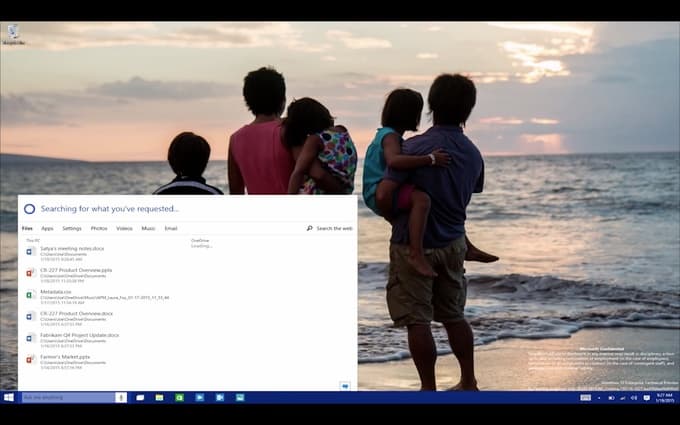Click PowerPoint icon beside CR-227 Product Overview.pptx

pyautogui.click(x=30, y=273)
